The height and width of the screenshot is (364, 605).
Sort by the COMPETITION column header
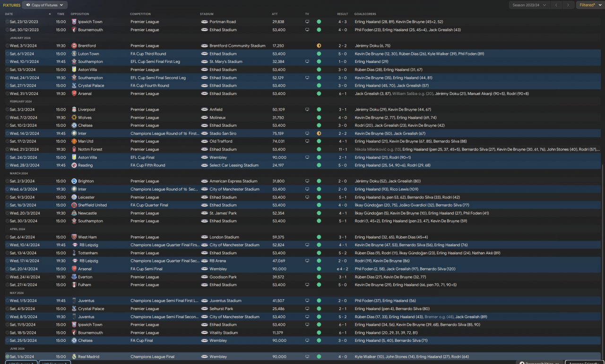(140, 14)
